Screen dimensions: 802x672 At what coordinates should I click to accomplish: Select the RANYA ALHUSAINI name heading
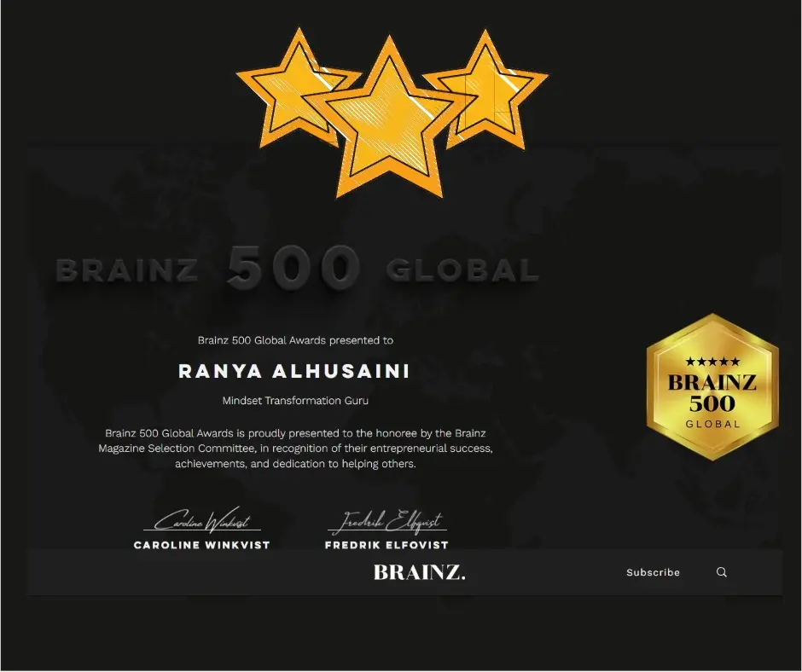(x=294, y=372)
